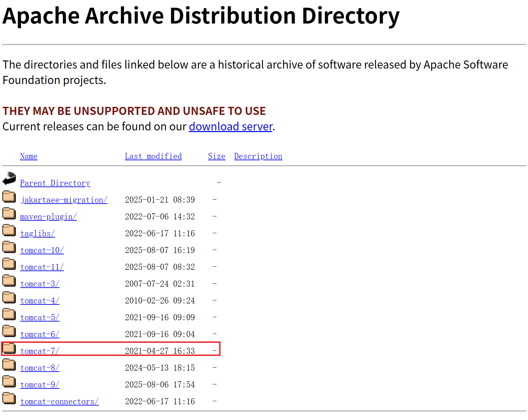This screenshot has width=528, height=420.
Task: Open the tomcat-9/ directory link
Action: (x=40, y=385)
